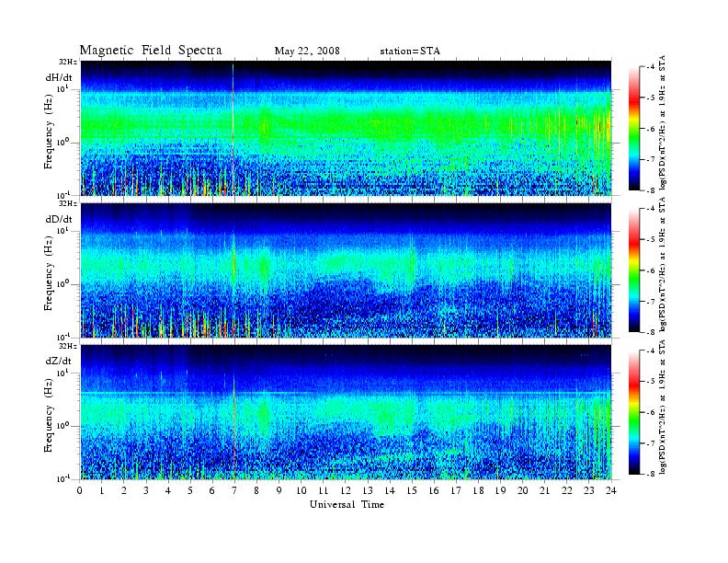This screenshot has height=563, width=728.
Task: Select the dH/dt panel label
Action: click(59, 77)
